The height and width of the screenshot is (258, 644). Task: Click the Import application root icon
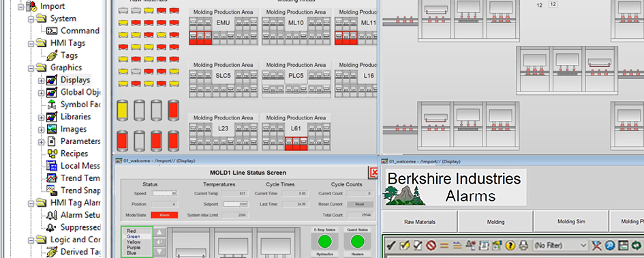[x=31, y=6]
